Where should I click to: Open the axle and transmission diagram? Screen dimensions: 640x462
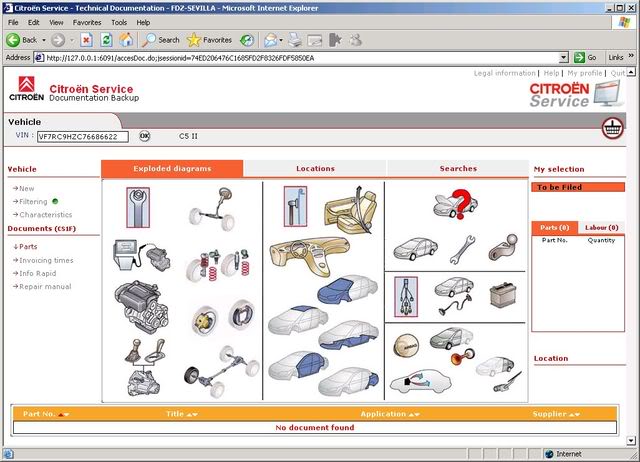tap(222, 371)
